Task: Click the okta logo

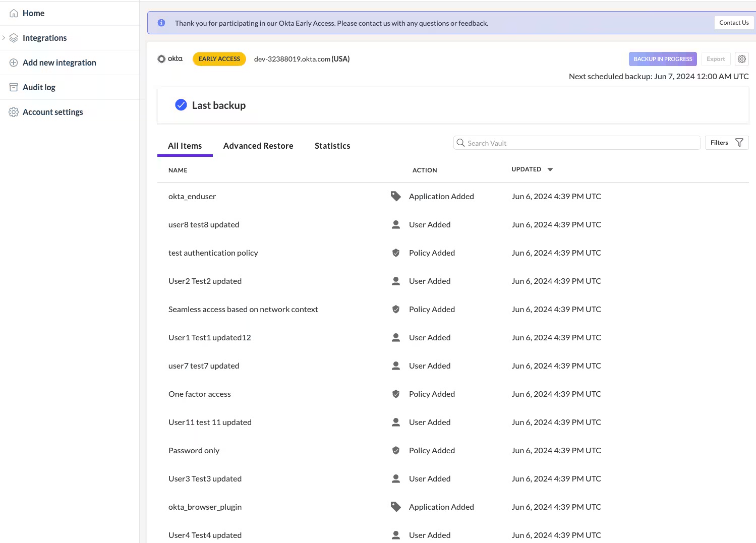Action: [x=170, y=59]
